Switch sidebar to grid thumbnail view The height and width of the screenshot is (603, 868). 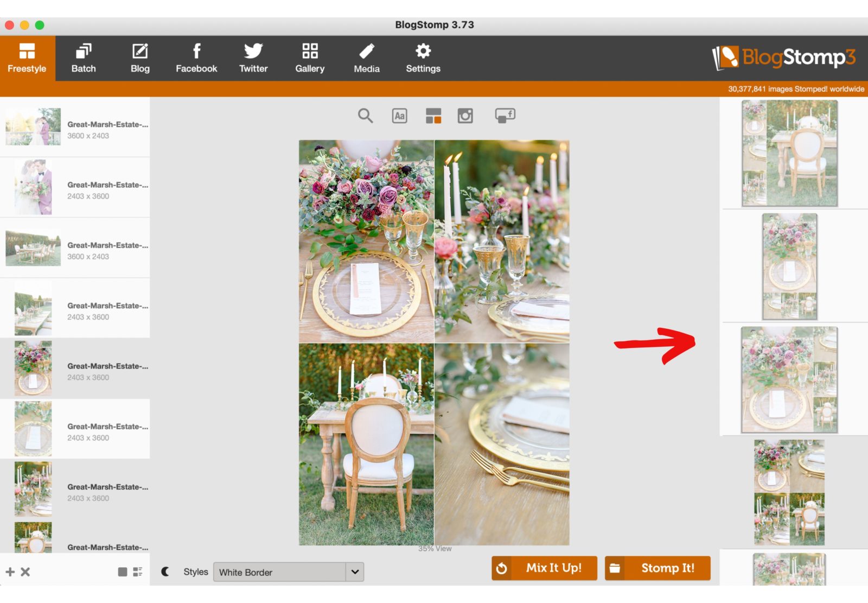(123, 572)
